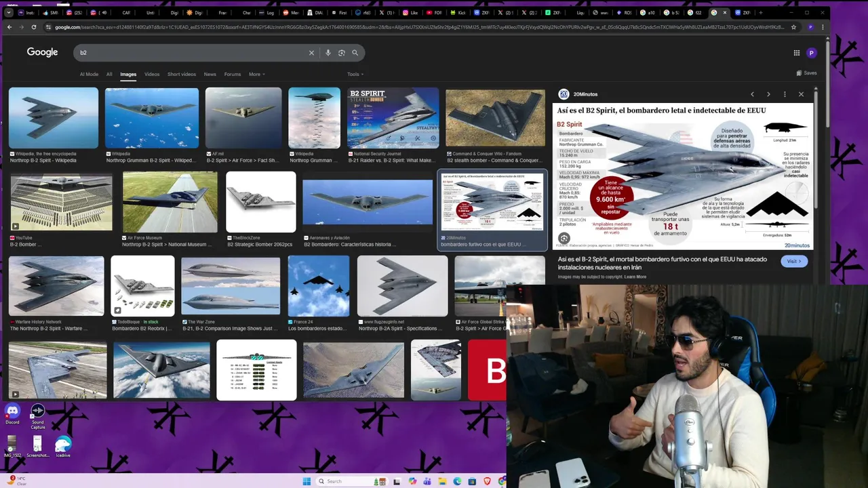Open the Learn More copyright link
Image resolution: width=868 pixels, height=488 pixels.
tap(635, 277)
